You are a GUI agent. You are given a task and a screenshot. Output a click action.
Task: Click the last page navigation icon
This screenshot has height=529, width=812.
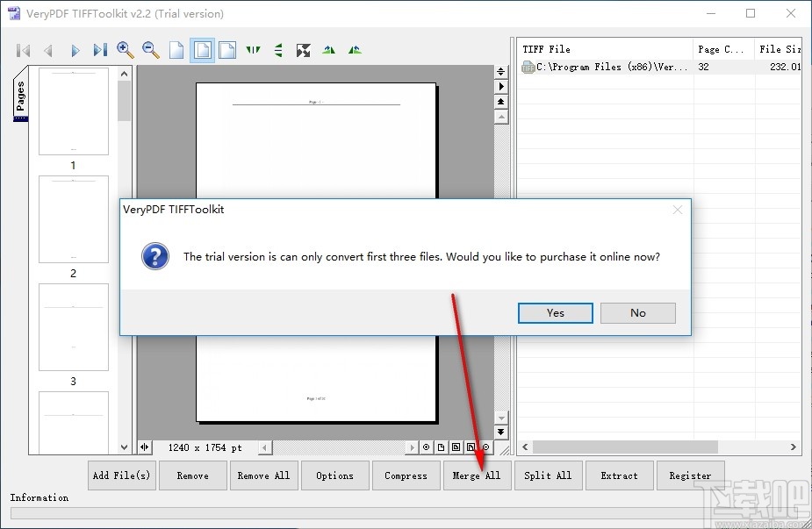99,50
